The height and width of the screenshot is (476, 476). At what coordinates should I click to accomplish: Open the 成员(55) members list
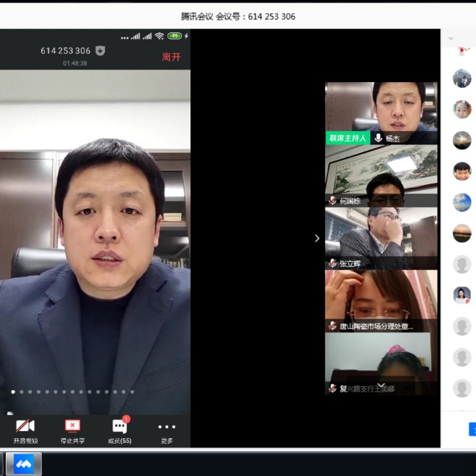pos(120,430)
